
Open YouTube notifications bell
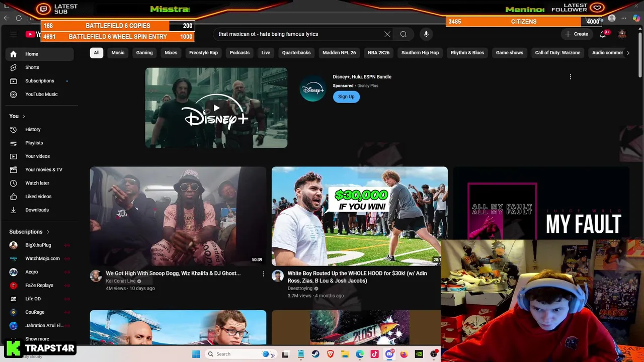tap(603, 34)
